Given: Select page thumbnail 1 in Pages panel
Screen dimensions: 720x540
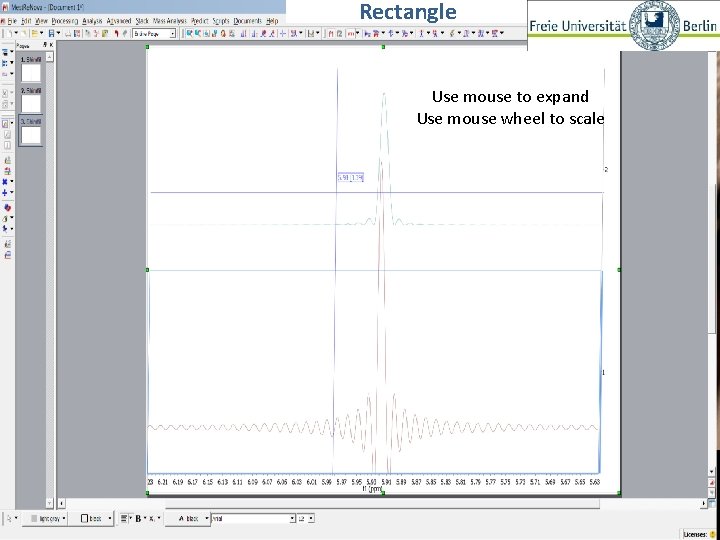Looking at the screenshot, I should (31, 73).
